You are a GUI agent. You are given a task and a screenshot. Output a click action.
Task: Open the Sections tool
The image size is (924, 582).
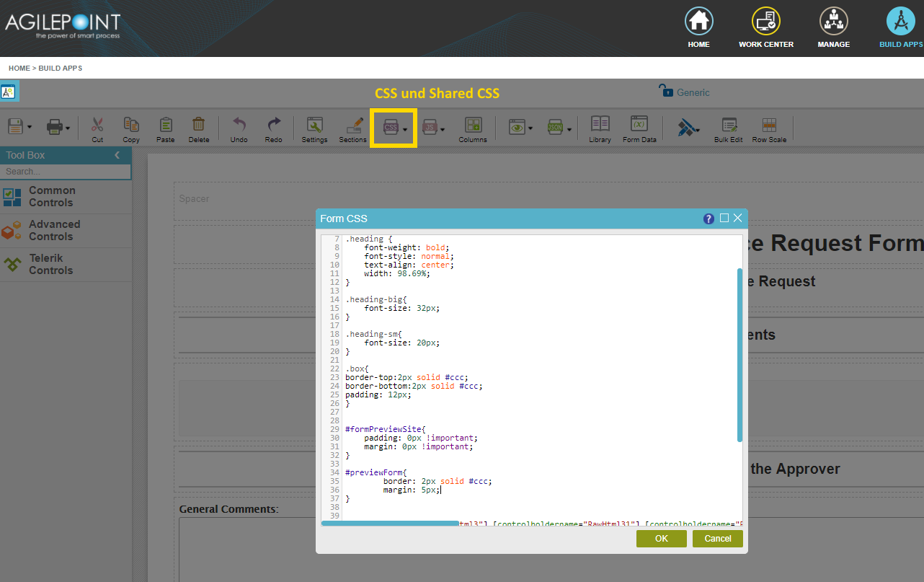[352, 128]
